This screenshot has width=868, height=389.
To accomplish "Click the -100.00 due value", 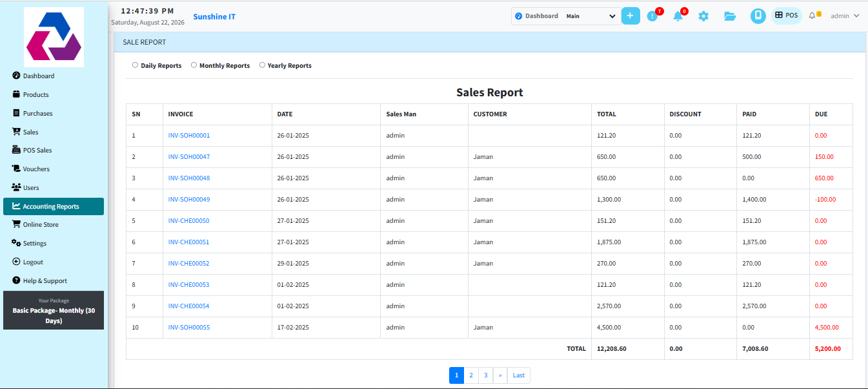I will (x=825, y=200).
